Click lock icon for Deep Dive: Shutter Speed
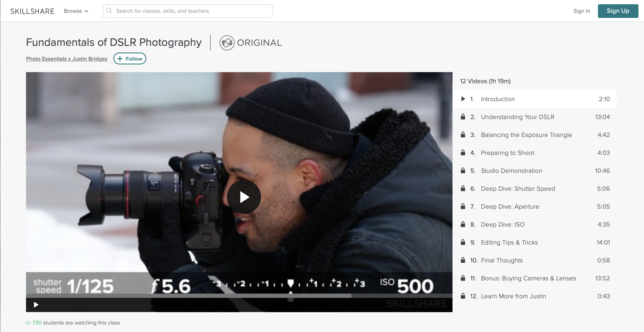644x332 pixels. click(x=463, y=188)
